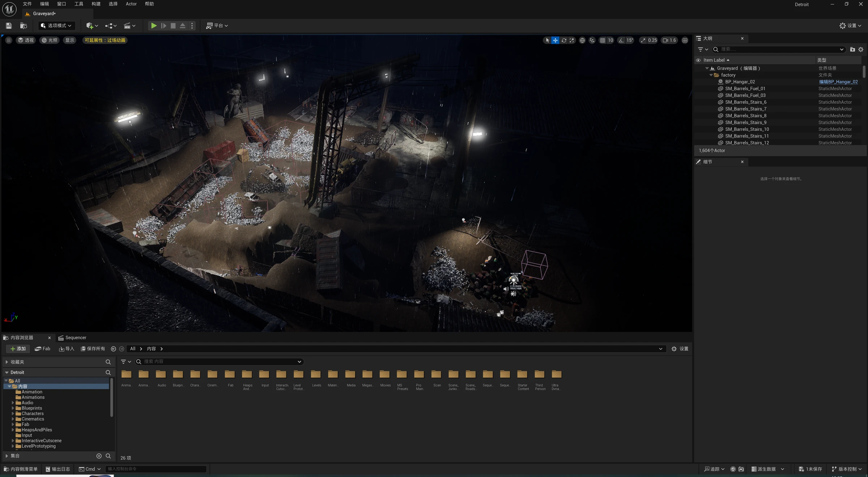
Task: Click 导入 import button
Action: (x=67, y=349)
